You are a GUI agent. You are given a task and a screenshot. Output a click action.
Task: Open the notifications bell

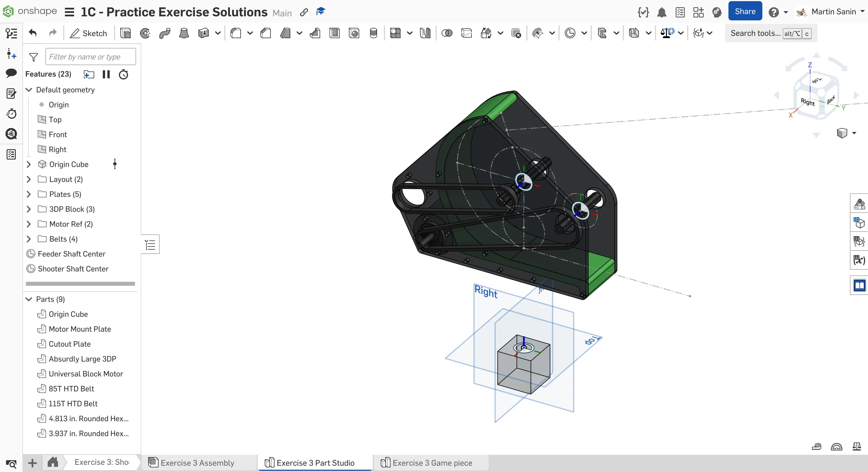pyautogui.click(x=662, y=12)
